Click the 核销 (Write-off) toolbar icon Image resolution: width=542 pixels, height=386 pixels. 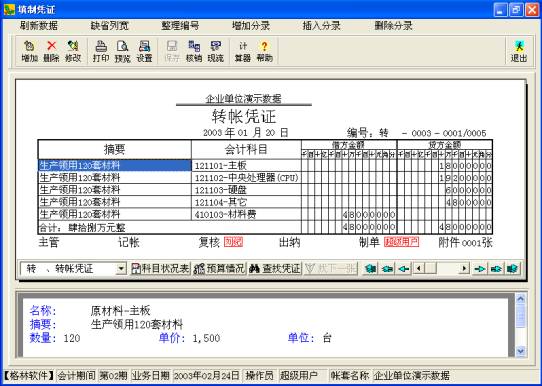point(194,51)
